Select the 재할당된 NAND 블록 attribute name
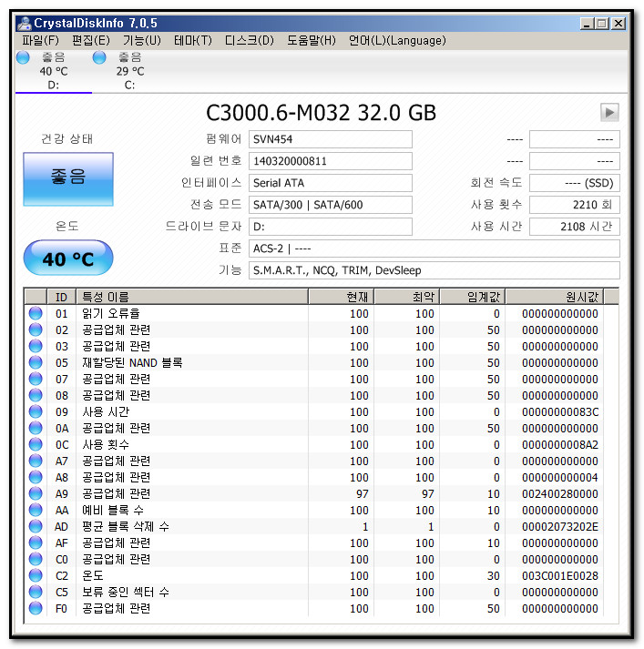The width and height of the screenshot is (644, 649). tap(132, 362)
